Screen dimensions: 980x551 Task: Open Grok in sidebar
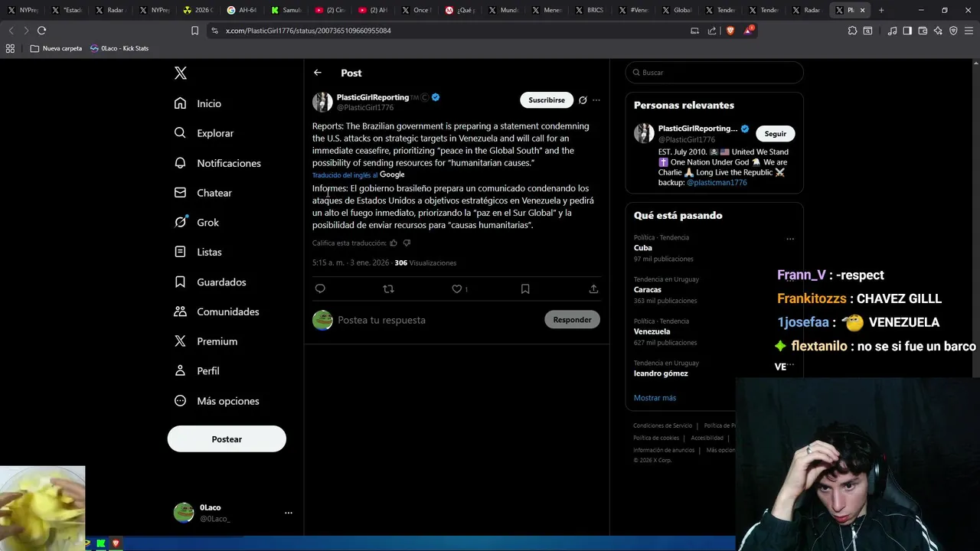[x=197, y=223]
